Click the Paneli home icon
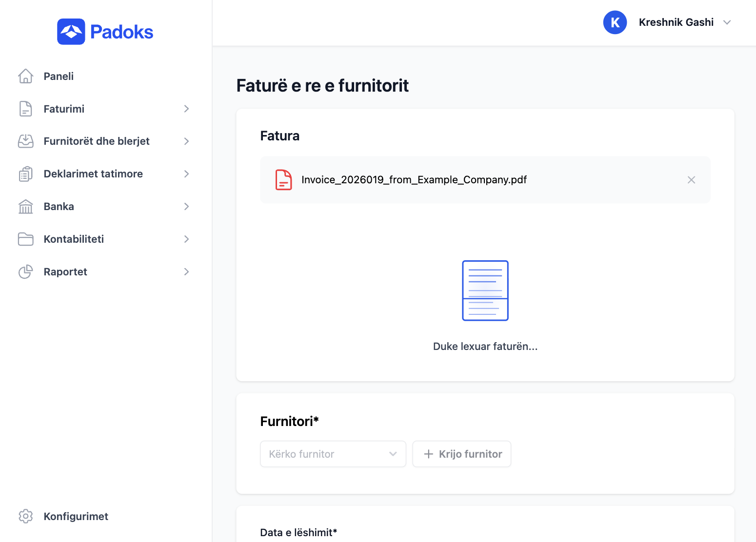 pyautogui.click(x=25, y=76)
